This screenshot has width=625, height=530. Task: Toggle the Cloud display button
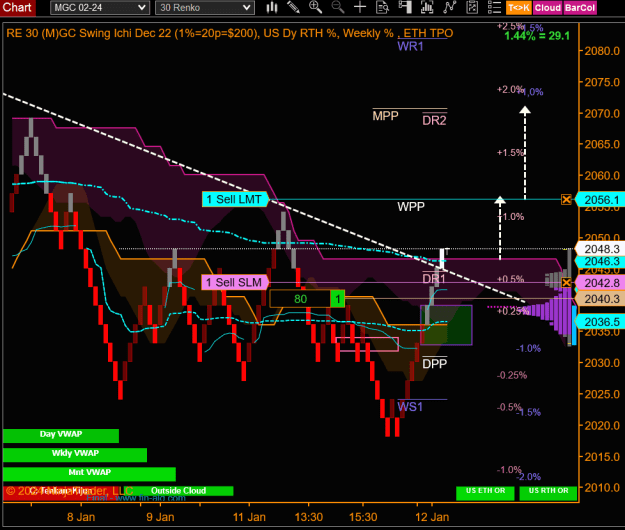click(548, 8)
